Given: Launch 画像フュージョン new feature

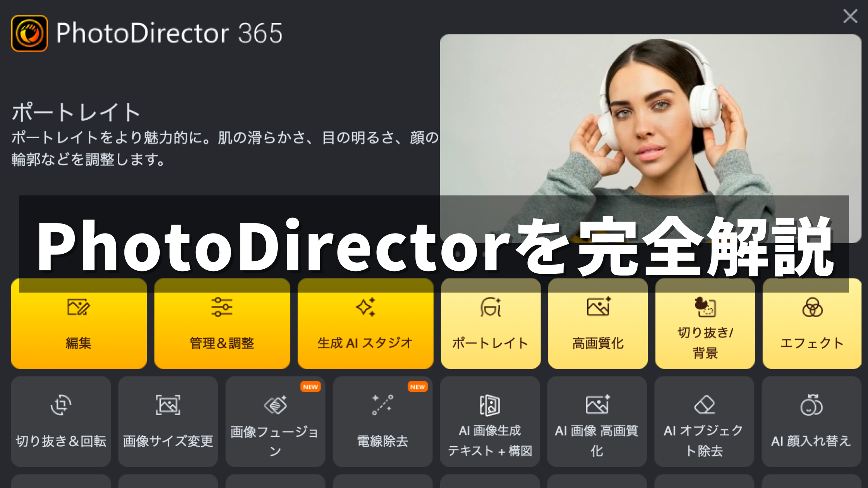Looking at the screenshot, I should [x=275, y=421].
